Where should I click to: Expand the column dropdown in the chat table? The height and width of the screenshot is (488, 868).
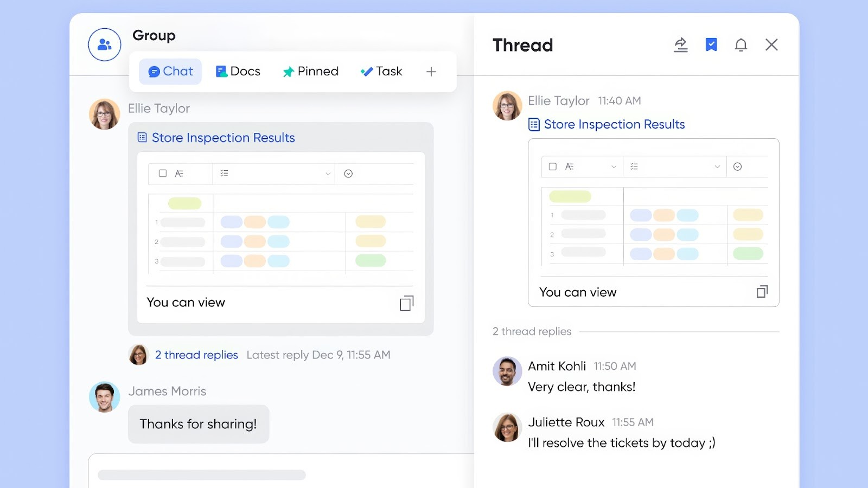coord(328,174)
